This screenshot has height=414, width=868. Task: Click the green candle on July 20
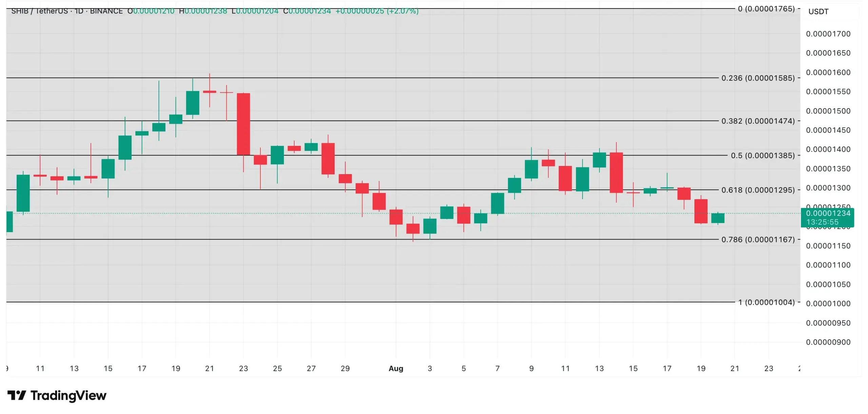coord(193,103)
